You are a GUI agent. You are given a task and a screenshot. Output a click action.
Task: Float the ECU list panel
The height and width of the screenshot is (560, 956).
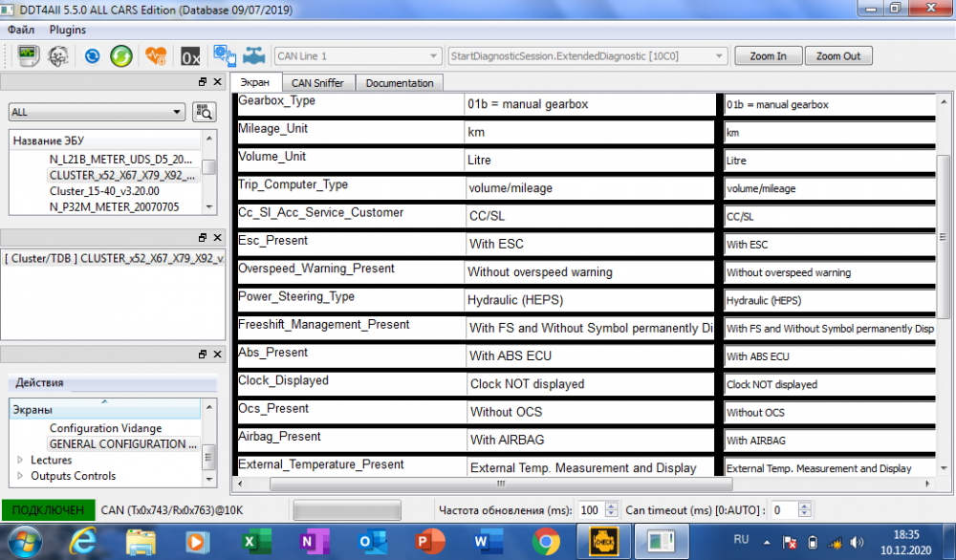[x=203, y=81]
